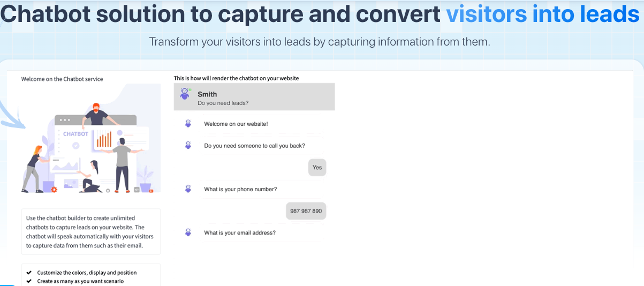This screenshot has width=644, height=286.
Task: Click the 'Welcome on our website!' message
Action: [236, 124]
